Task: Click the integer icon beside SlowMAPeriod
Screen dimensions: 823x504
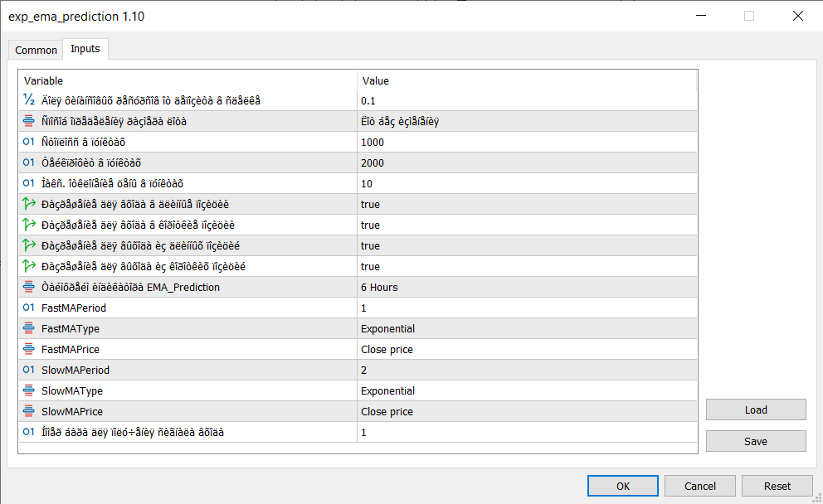Action: 29,370
